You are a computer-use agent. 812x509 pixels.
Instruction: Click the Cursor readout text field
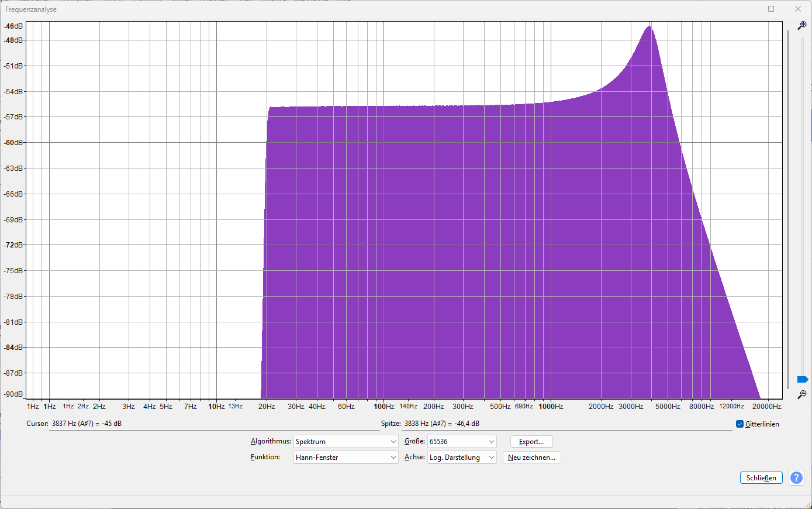pyautogui.click(x=214, y=424)
